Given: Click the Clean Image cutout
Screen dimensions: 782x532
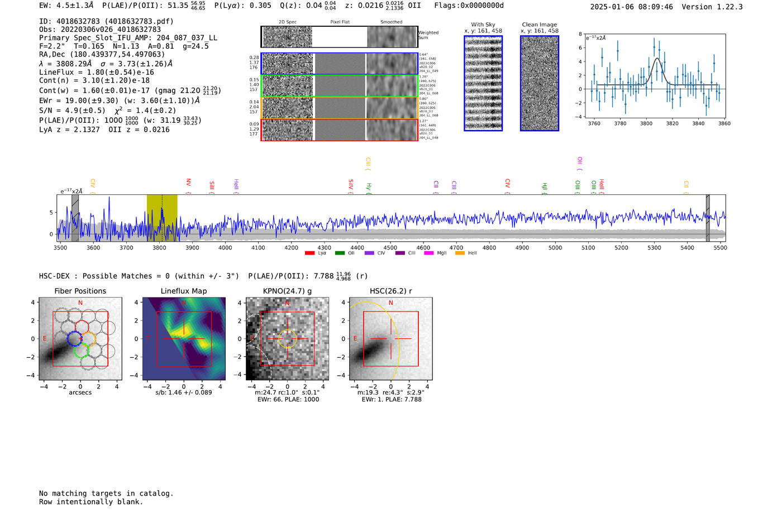Looking at the screenshot, I should [540, 83].
